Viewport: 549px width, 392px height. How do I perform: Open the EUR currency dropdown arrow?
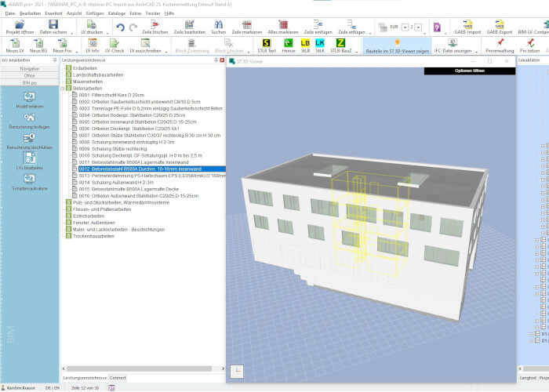pyautogui.click(x=405, y=27)
